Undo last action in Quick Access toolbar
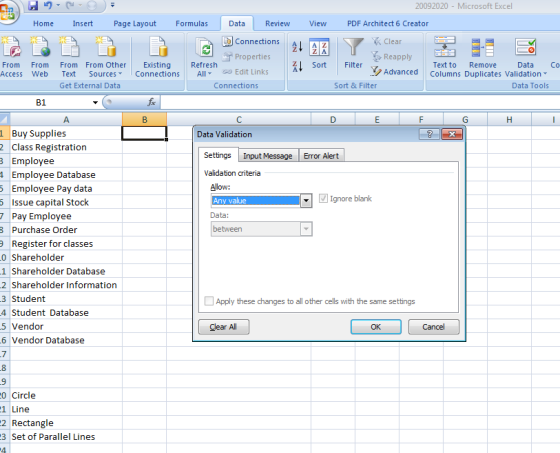Viewport: 560px width, 453px height. (x=48, y=5)
